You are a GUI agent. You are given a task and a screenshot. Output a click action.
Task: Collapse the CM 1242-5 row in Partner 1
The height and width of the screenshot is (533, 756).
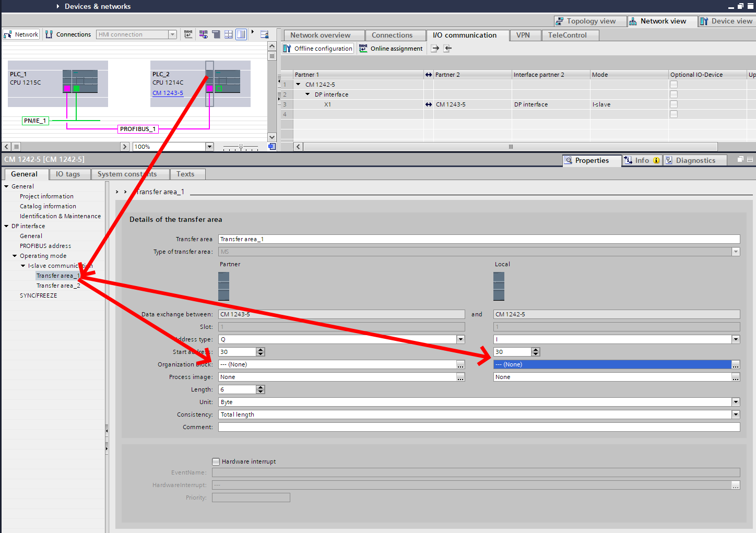point(298,85)
